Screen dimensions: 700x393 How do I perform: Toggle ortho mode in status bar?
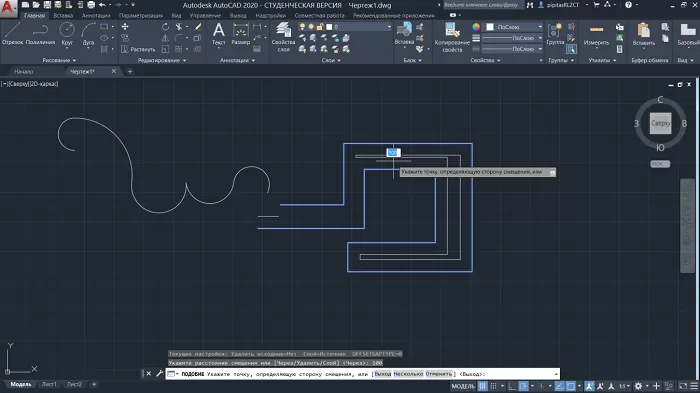(x=512, y=386)
